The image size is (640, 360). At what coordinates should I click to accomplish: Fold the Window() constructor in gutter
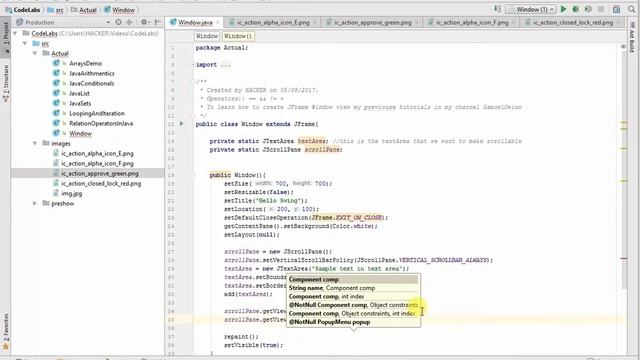pos(194,175)
